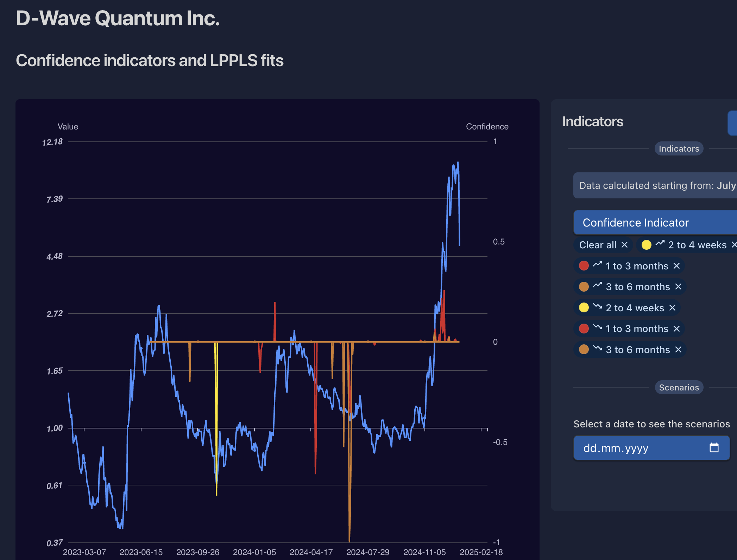The height and width of the screenshot is (560, 737).
Task: Click the X icon on Clear all chip
Action: [x=624, y=245]
